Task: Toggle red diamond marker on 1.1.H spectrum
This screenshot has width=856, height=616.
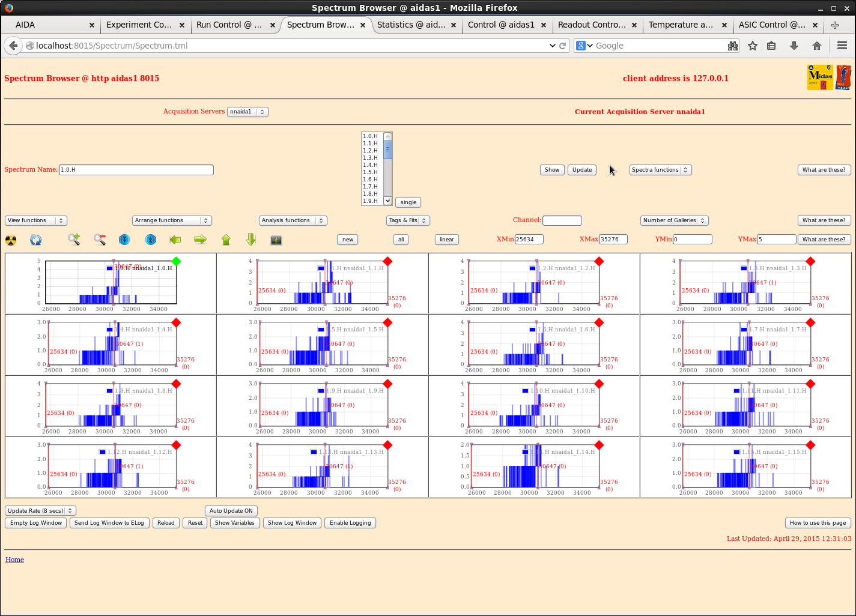Action: coord(387,261)
